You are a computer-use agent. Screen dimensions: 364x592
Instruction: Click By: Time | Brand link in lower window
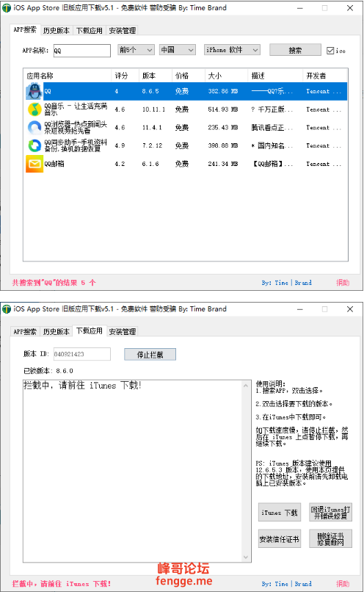pos(287,584)
